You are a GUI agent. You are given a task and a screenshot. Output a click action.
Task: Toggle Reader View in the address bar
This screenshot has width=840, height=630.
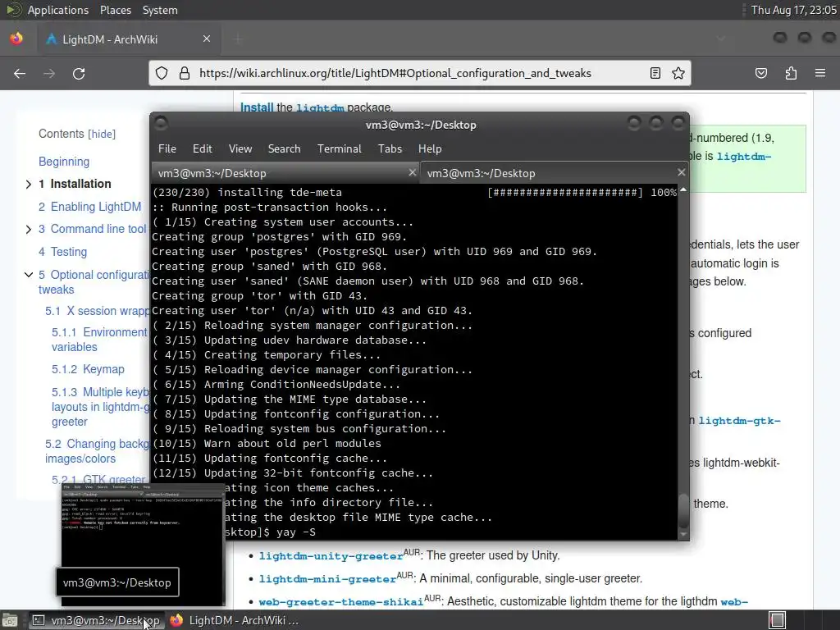pos(655,73)
